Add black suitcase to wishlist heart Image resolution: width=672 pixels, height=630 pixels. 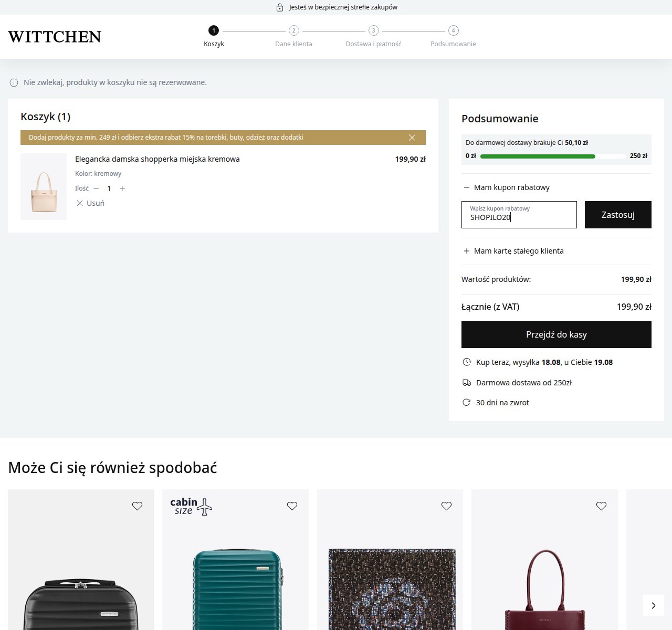(x=137, y=506)
